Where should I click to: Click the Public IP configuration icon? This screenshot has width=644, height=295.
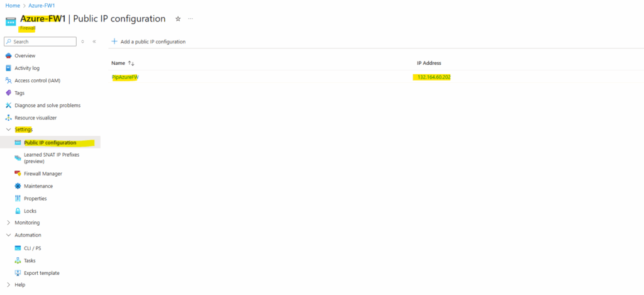[x=18, y=143]
